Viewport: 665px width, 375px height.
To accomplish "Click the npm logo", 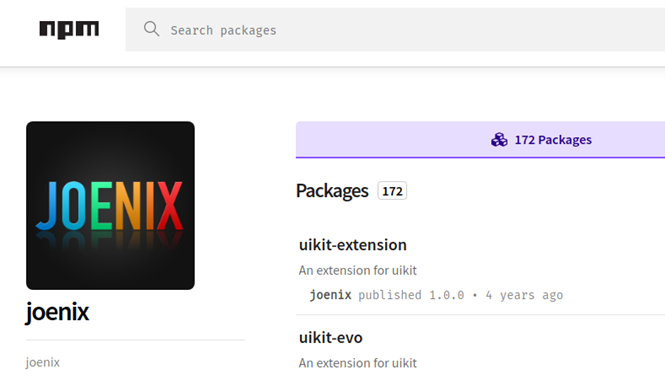I will 69,30.
